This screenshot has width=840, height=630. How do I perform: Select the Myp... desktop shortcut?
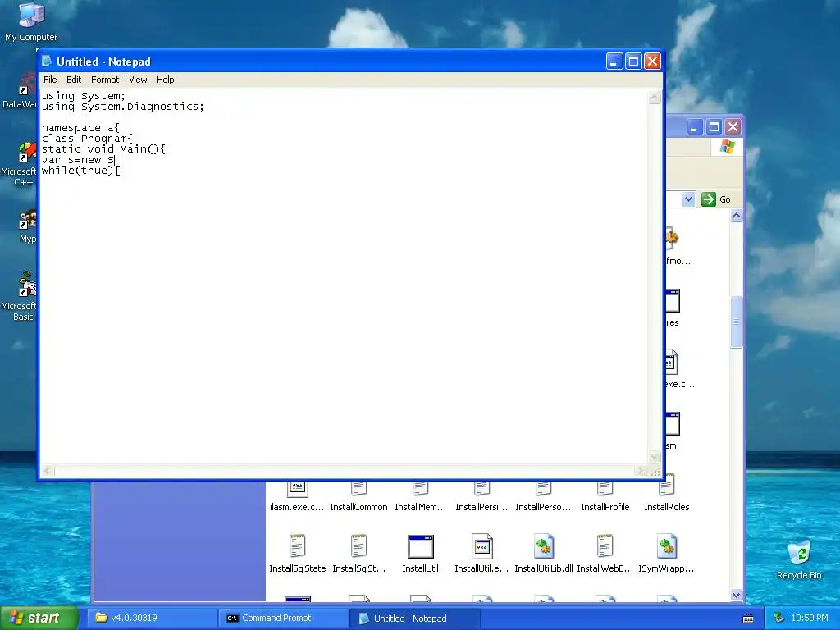[x=27, y=227]
